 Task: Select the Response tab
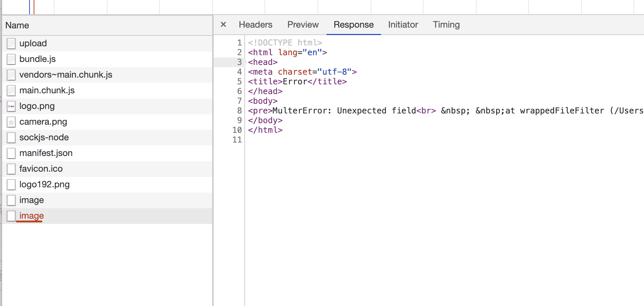coord(353,25)
